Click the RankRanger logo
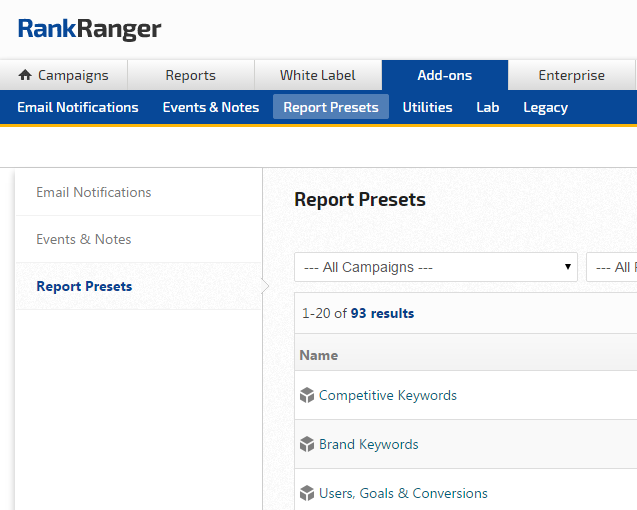The height and width of the screenshot is (510, 637). pyautogui.click(x=89, y=29)
